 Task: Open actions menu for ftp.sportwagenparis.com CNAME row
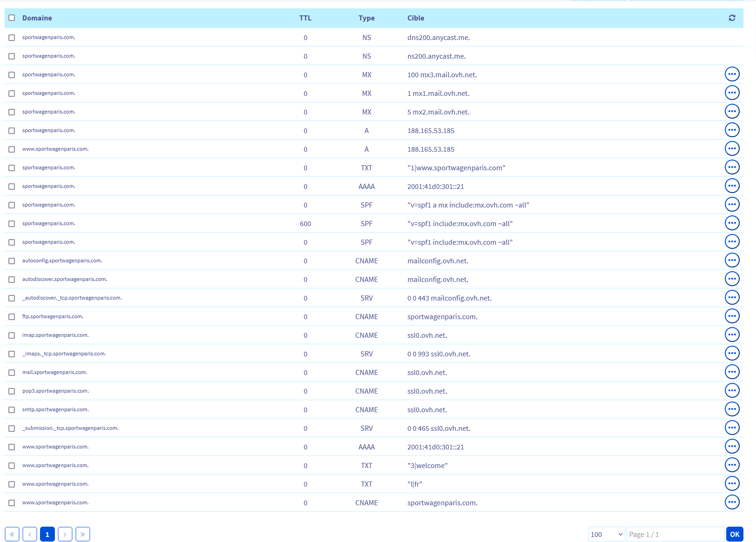pyautogui.click(x=732, y=316)
